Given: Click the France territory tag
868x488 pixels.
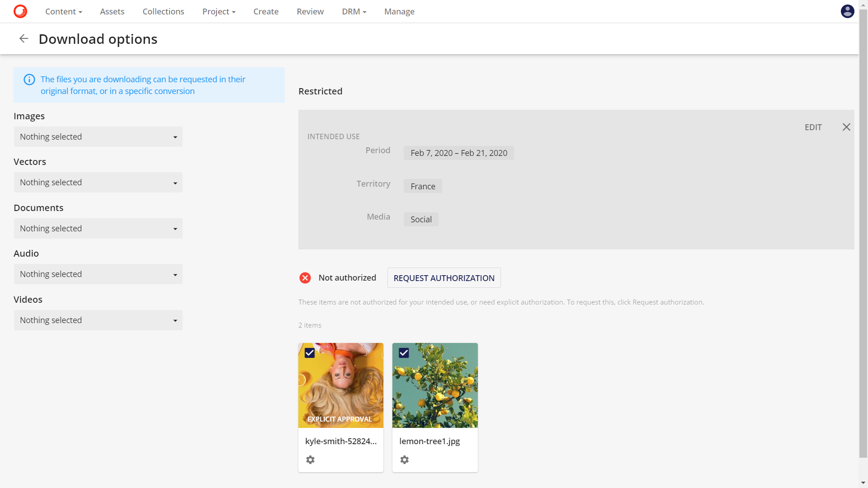Looking at the screenshot, I should [x=422, y=186].
